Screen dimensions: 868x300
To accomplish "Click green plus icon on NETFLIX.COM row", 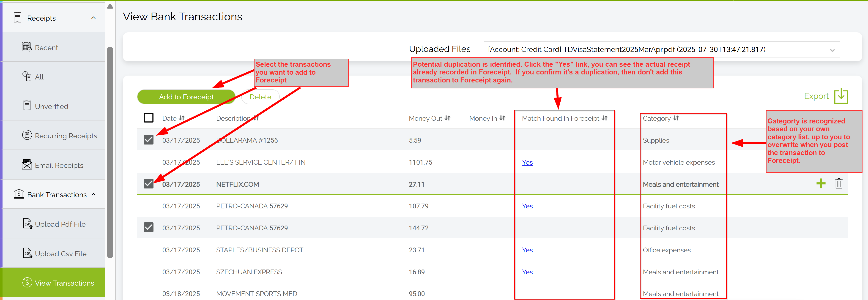I will (821, 183).
